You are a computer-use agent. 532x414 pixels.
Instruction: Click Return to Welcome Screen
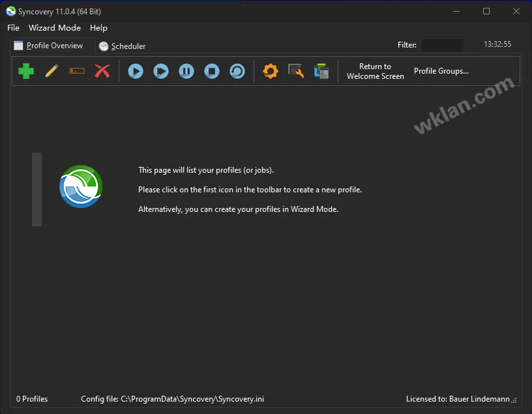pos(376,71)
